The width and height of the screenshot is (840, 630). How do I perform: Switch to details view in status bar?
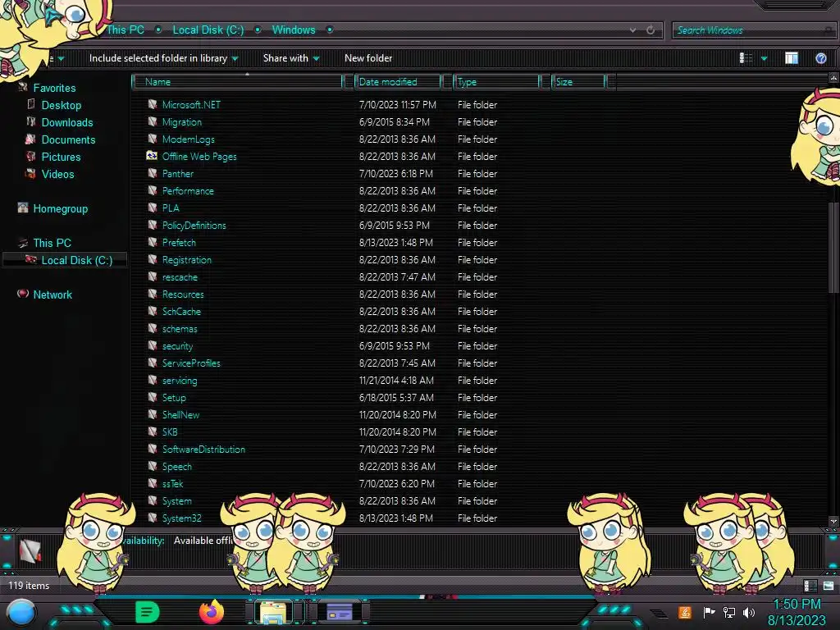tap(810, 586)
